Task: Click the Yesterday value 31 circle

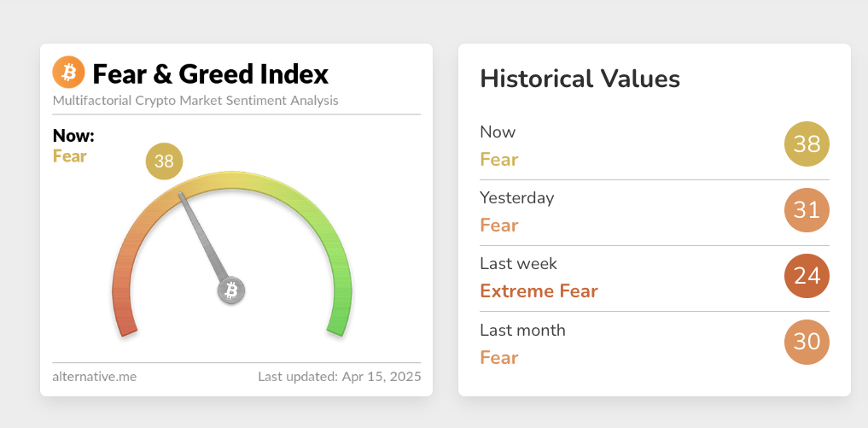Action: point(807,210)
